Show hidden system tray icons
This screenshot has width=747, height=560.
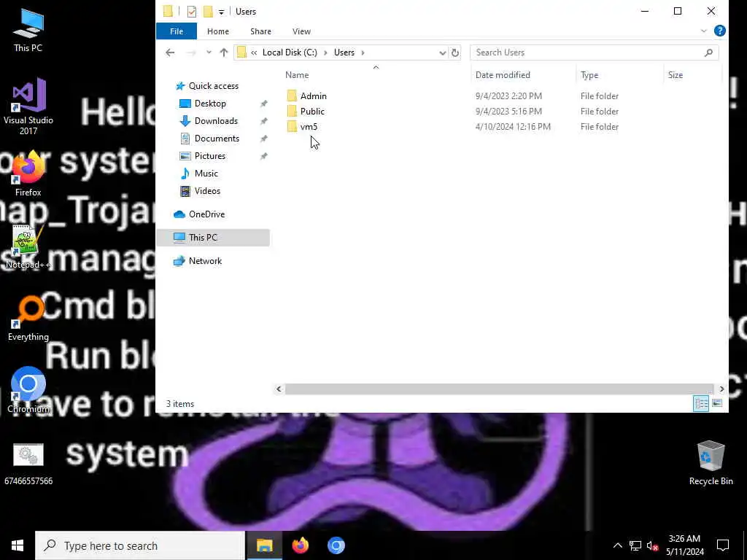point(617,545)
